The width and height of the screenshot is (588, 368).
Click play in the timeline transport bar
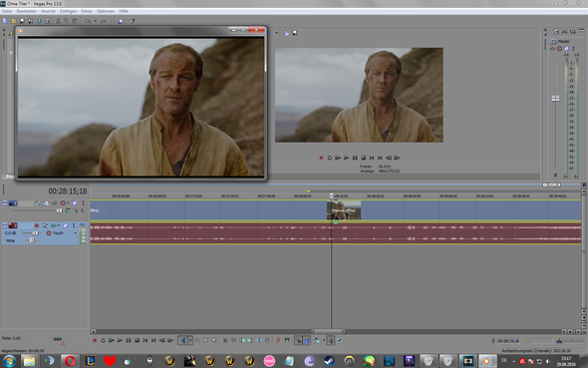tap(120, 341)
